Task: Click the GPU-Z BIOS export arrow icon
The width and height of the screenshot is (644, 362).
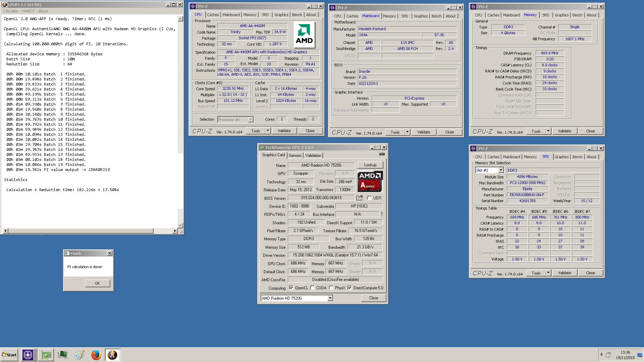Action: pyautogui.click(x=360, y=198)
